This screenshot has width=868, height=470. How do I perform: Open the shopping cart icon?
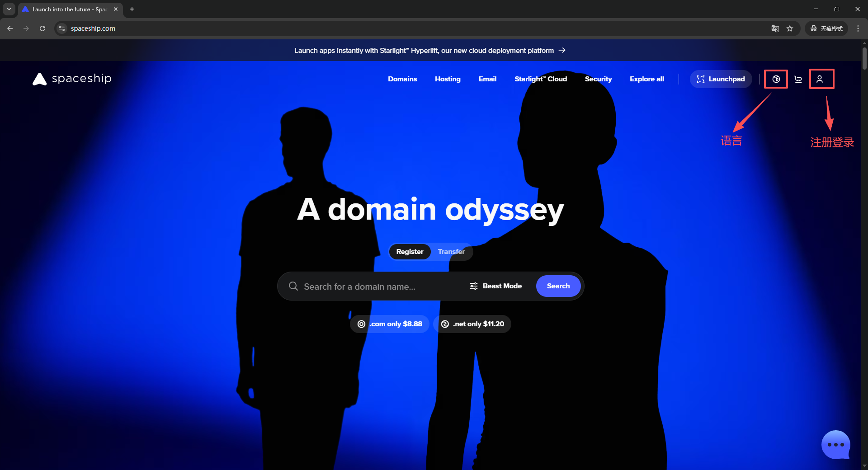tap(798, 79)
